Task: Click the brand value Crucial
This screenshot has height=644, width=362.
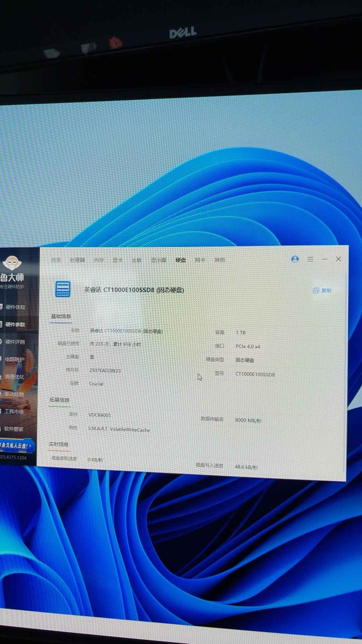Action: coord(96,384)
